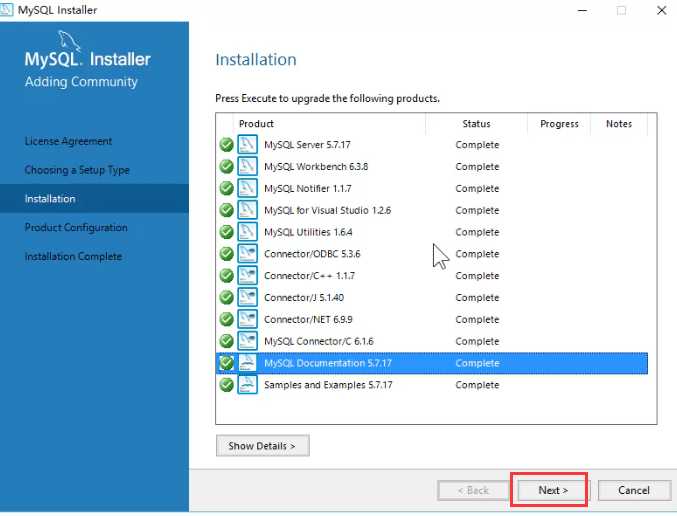
Task: Select the Connector/C++ 1.1.7 row text
Action: click(309, 275)
